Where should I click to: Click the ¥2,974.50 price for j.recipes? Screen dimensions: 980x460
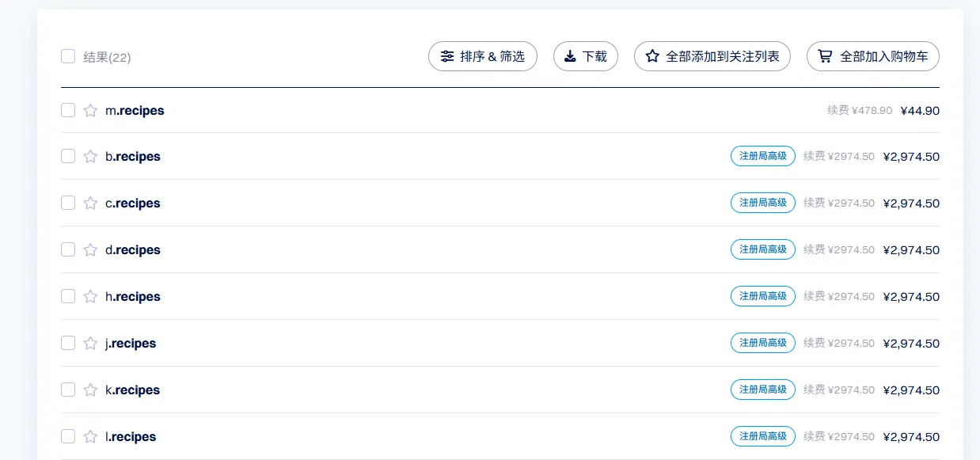(911, 344)
